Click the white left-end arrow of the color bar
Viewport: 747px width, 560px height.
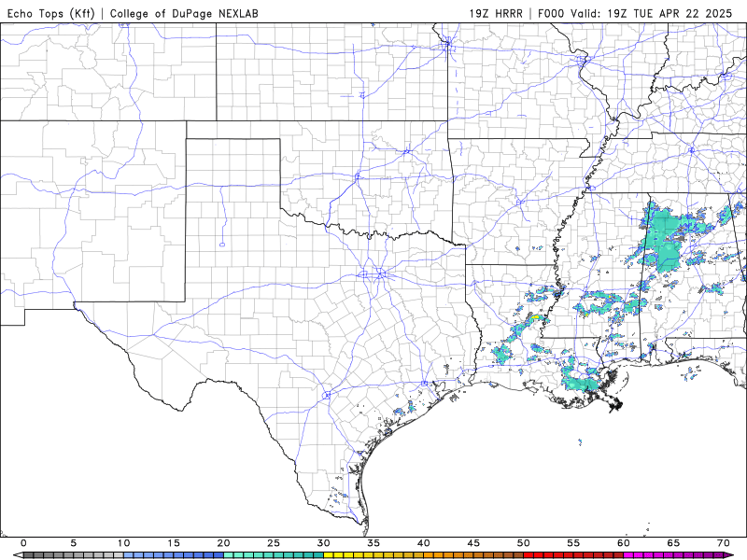pos(17,555)
